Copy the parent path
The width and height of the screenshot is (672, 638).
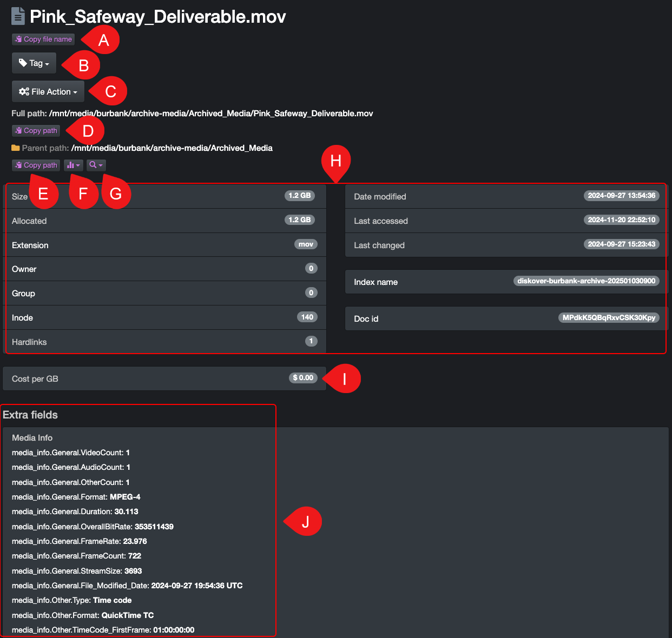(x=36, y=165)
